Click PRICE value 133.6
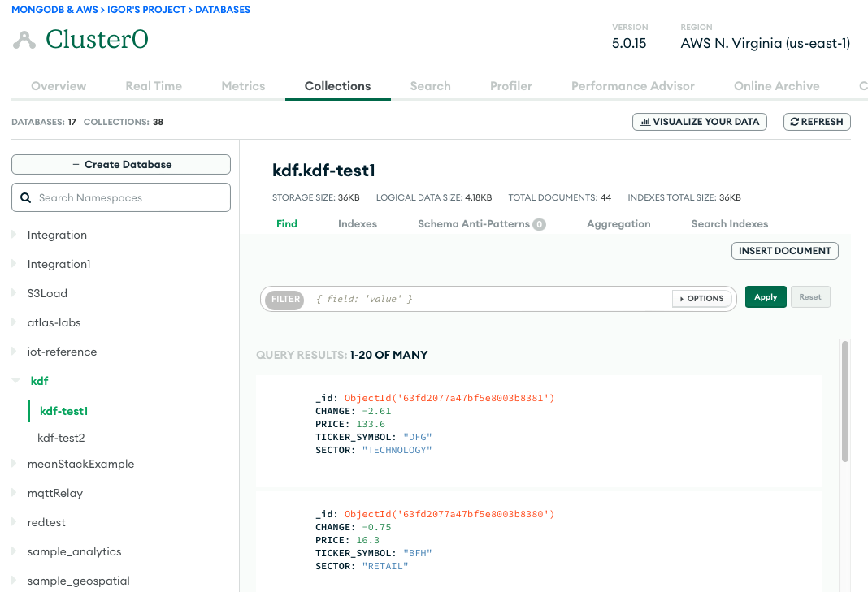 (x=371, y=424)
